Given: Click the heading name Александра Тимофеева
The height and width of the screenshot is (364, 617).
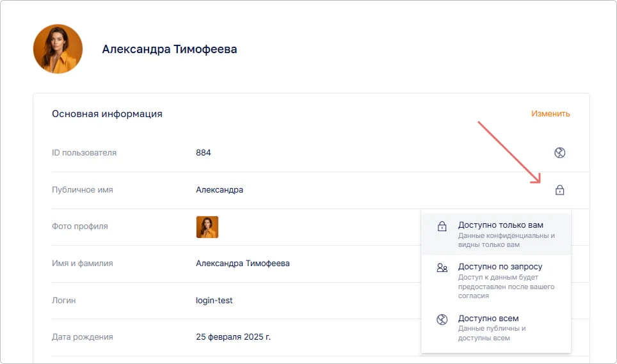Looking at the screenshot, I should [x=169, y=49].
